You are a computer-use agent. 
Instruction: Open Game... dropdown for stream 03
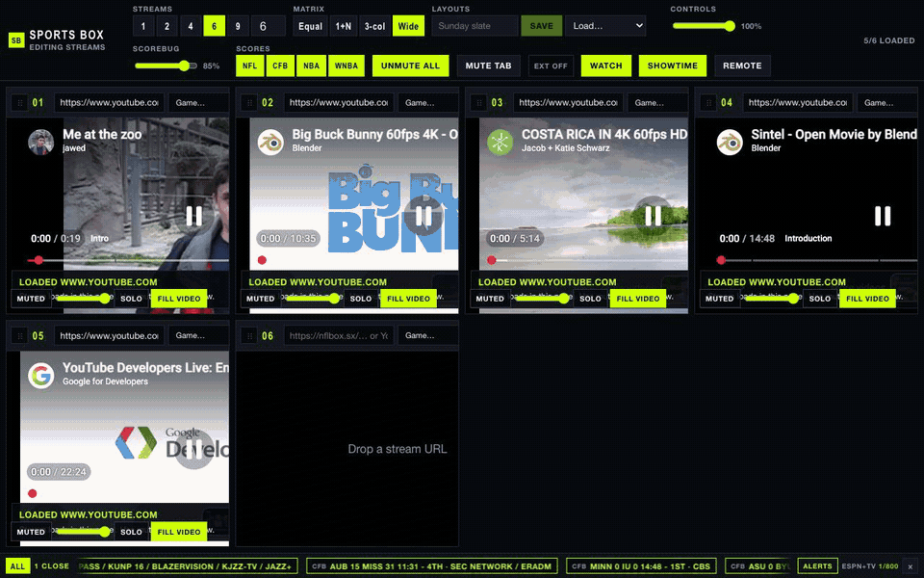point(657,103)
